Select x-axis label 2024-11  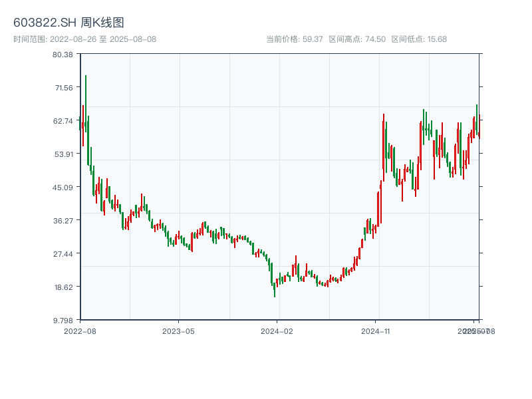(x=375, y=331)
